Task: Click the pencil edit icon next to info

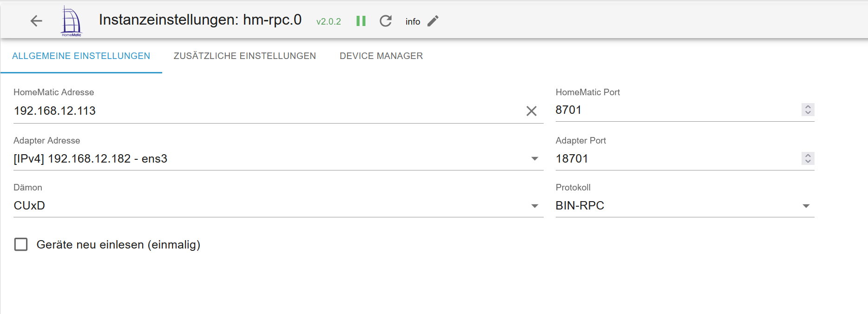Action: (x=433, y=21)
